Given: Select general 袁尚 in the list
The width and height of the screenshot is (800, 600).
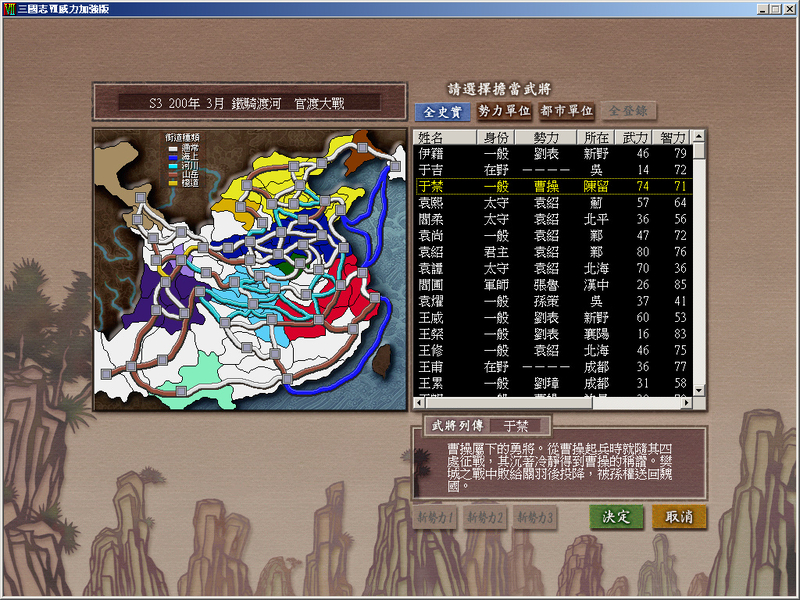Looking at the screenshot, I should coord(553,235).
